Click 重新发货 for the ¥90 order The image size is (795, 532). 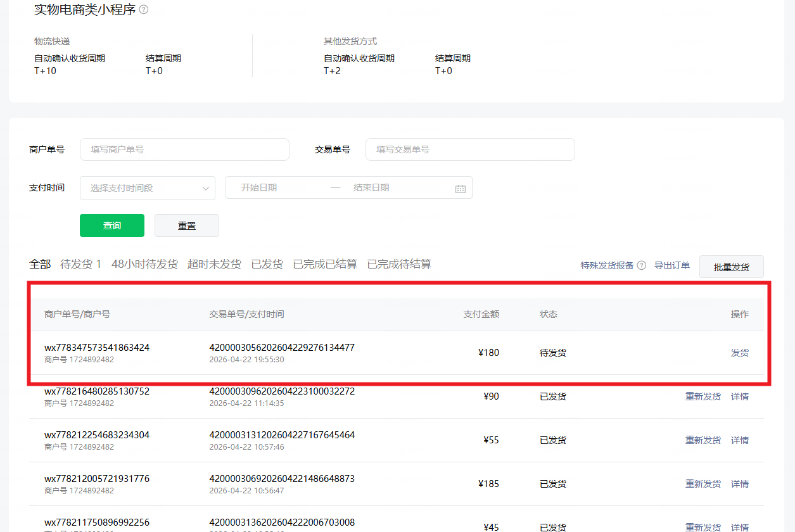(703, 396)
